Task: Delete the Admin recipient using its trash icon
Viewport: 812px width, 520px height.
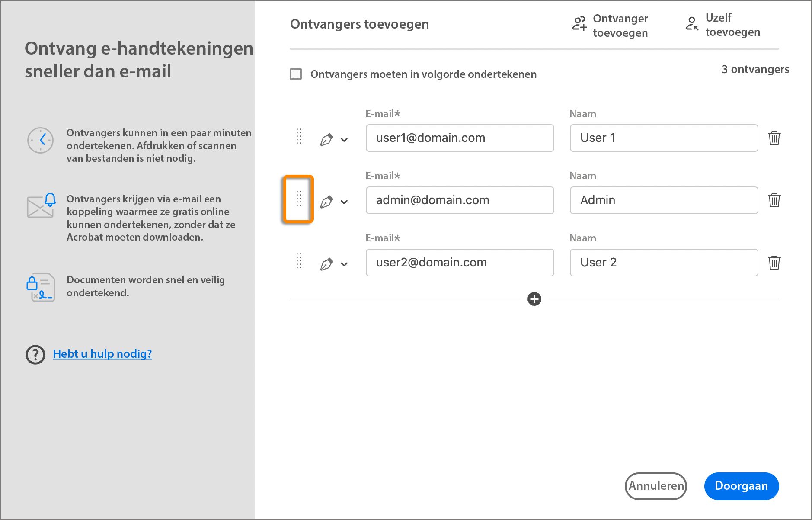Action: (x=774, y=200)
